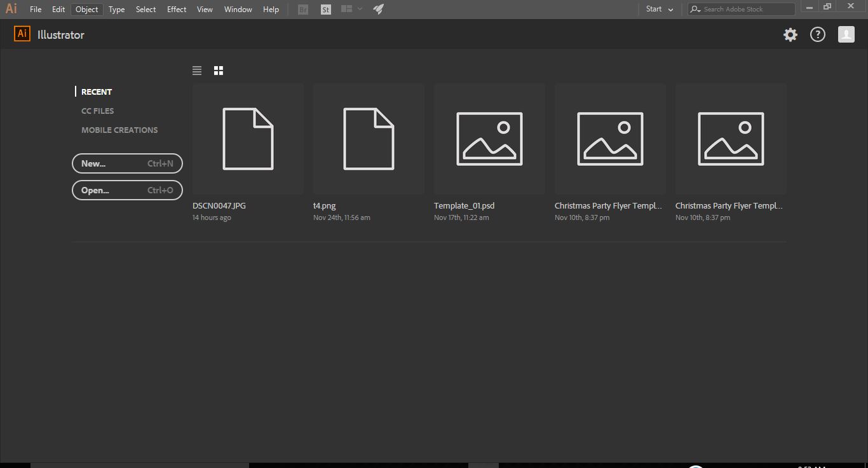The height and width of the screenshot is (468, 868).
Task: Switch recent files to list view
Action: (197, 71)
